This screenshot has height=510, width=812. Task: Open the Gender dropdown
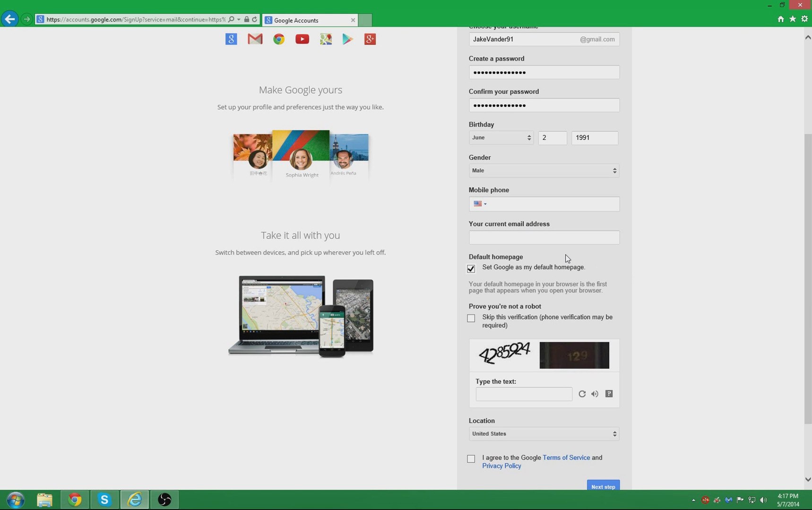[x=543, y=170]
